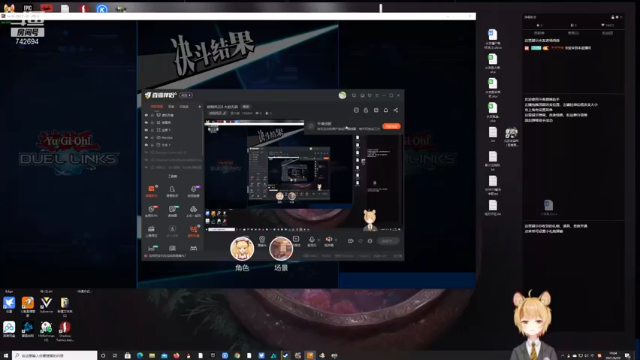
Task: Open the toolbox tool with green badge
Action: pyautogui.click(x=173, y=209)
